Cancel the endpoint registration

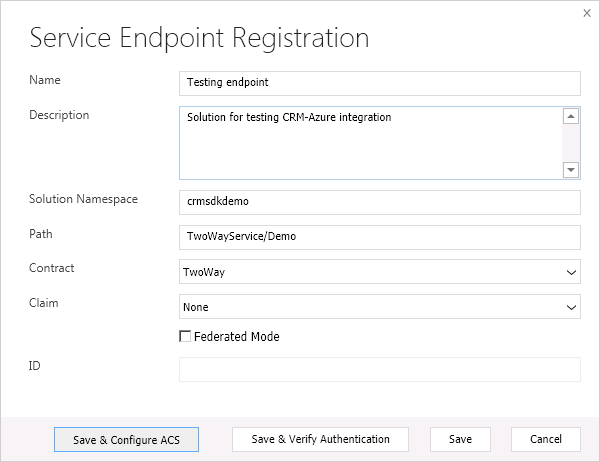pyautogui.click(x=546, y=439)
